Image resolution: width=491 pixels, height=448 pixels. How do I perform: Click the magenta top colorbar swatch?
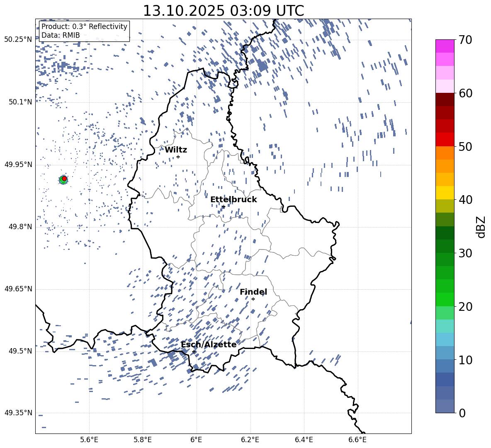[x=445, y=46]
